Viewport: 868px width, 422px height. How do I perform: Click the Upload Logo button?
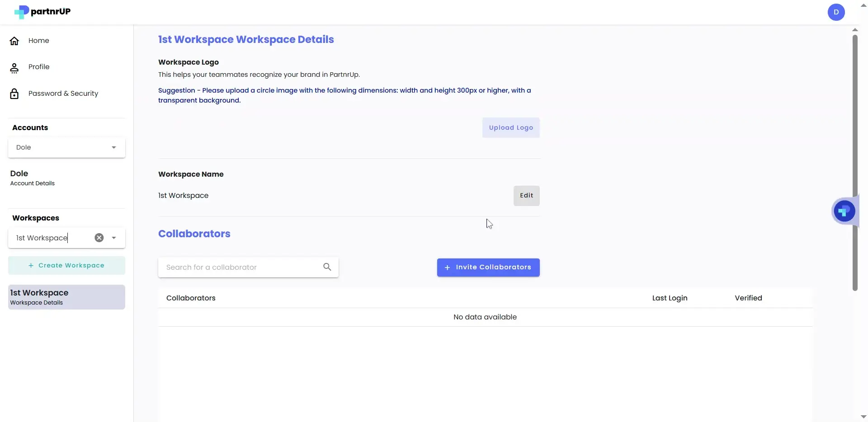pyautogui.click(x=510, y=127)
